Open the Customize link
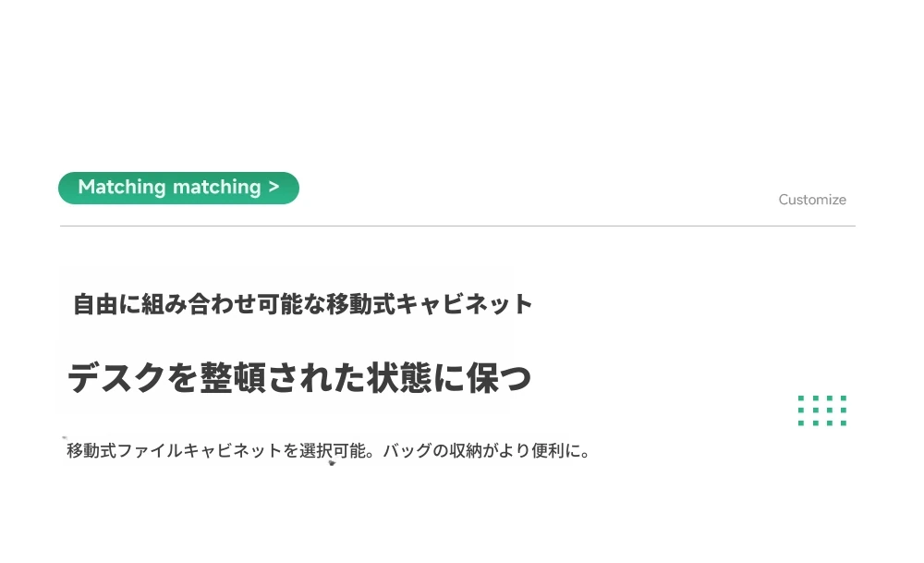This screenshot has height=563, width=924. click(812, 200)
